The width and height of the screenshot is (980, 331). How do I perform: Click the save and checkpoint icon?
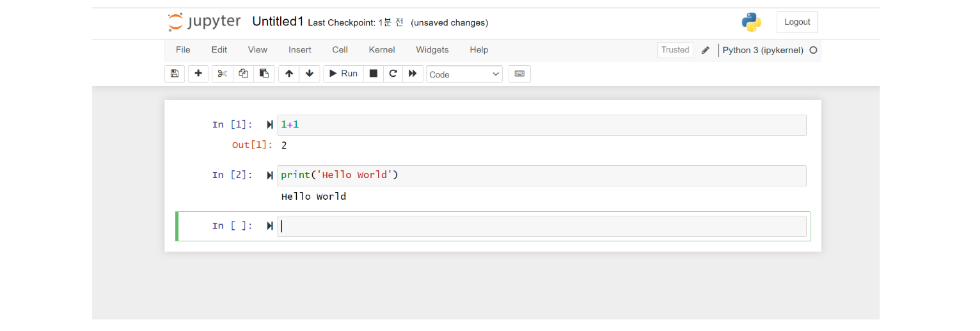175,74
